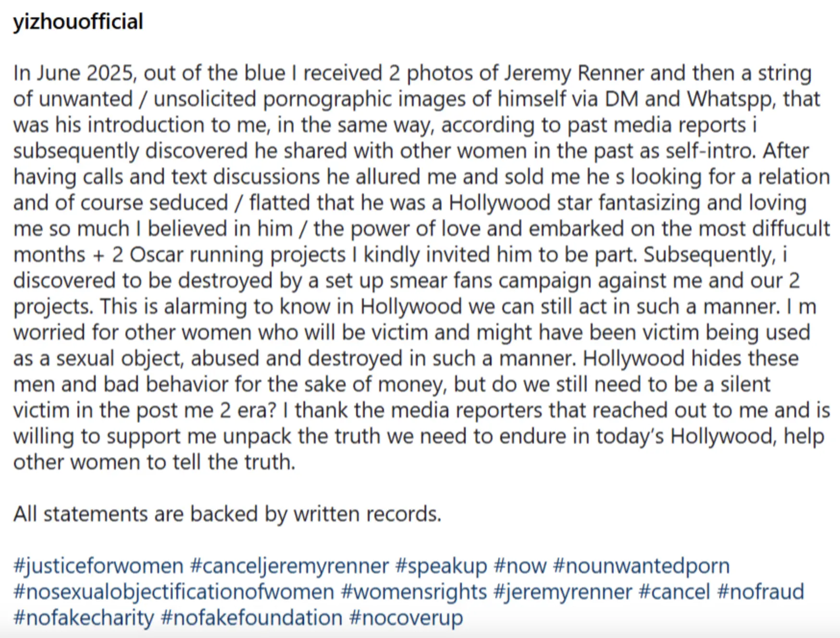The image size is (840, 638).
Task: Click the #now hashtag
Action: coord(520,566)
